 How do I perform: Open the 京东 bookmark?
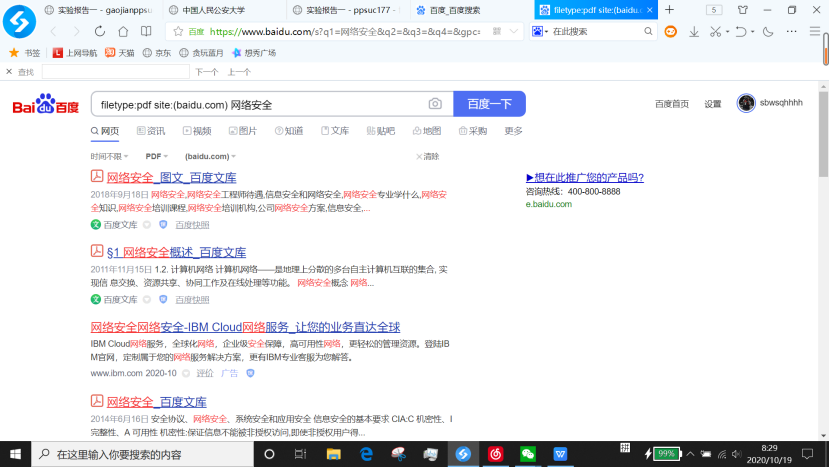[157, 53]
